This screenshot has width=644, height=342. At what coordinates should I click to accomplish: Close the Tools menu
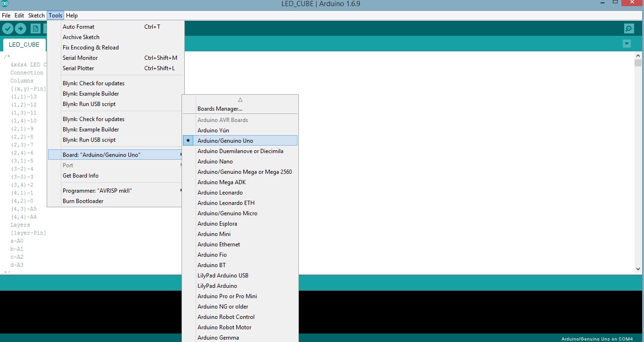click(55, 16)
